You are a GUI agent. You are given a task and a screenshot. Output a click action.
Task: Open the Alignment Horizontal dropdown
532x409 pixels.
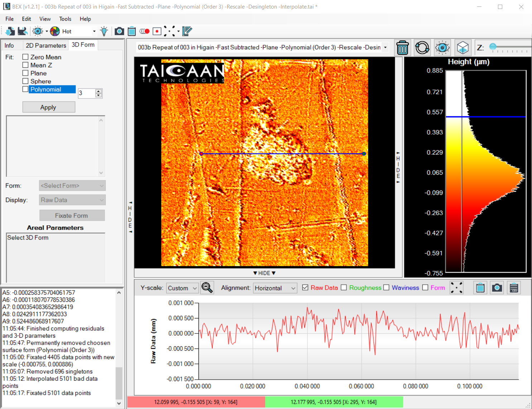pos(275,288)
